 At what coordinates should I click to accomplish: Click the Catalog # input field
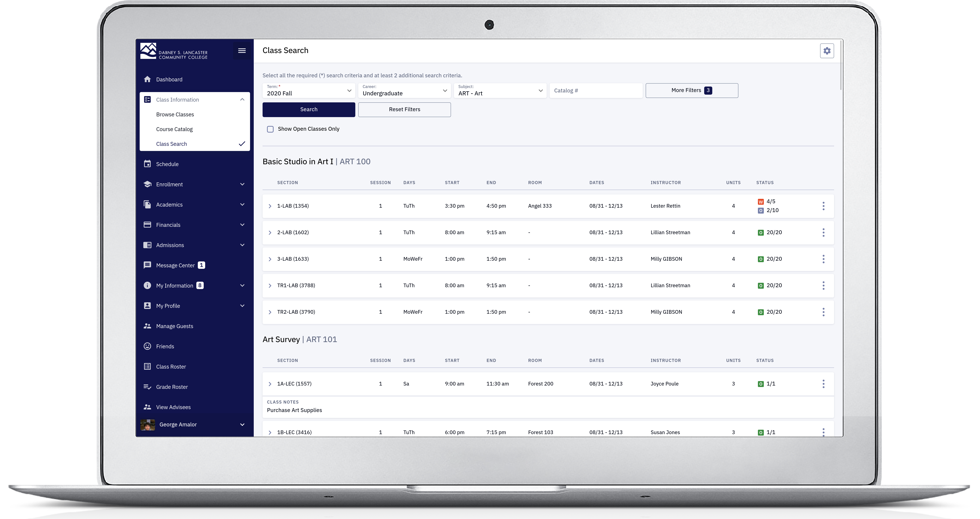(596, 91)
